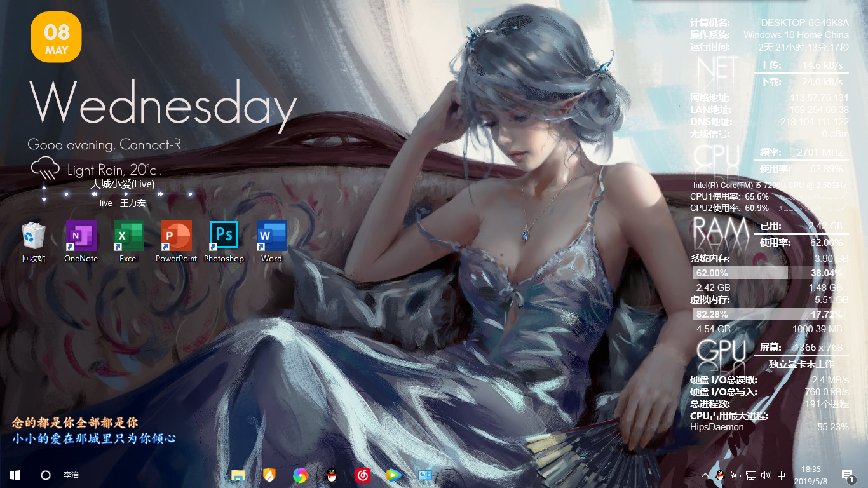Click the screen resolution 1366 x 768
The width and height of the screenshot is (868, 488).
(x=818, y=348)
